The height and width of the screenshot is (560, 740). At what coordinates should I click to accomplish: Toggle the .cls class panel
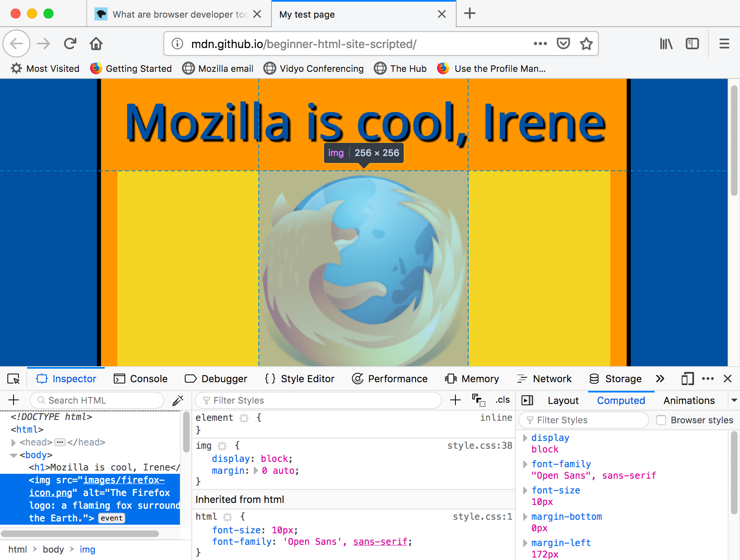tap(502, 400)
